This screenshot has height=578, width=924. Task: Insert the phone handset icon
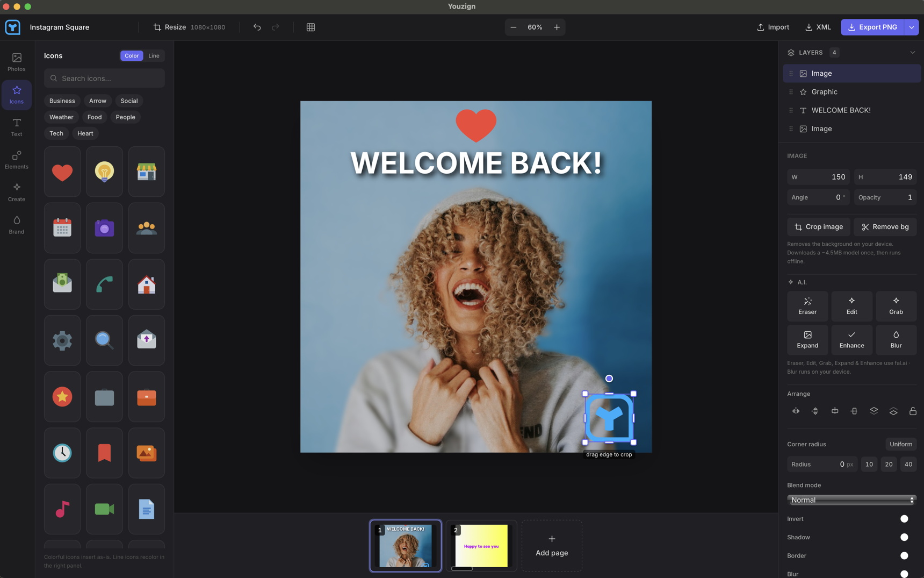click(x=104, y=284)
